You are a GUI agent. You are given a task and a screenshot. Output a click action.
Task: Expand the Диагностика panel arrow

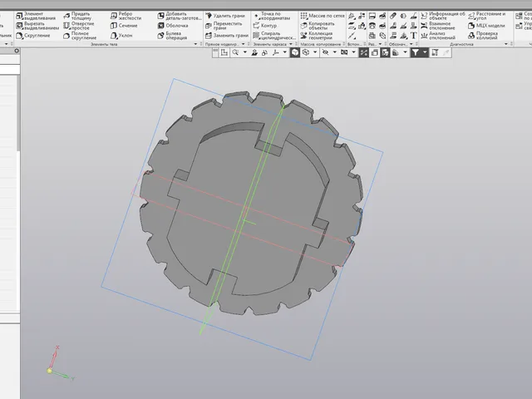(x=506, y=44)
